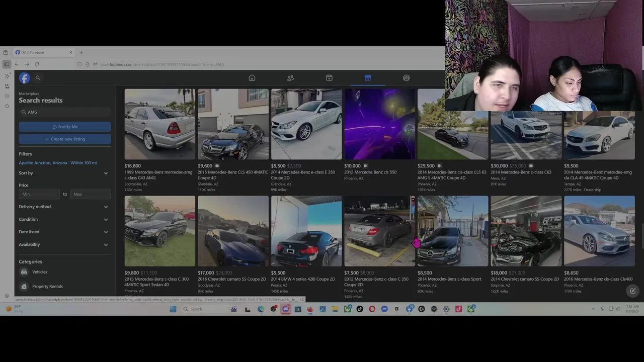The width and height of the screenshot is (644, 362).
Task: Click the browser Back arrow
Action: [x=17, y=64]
